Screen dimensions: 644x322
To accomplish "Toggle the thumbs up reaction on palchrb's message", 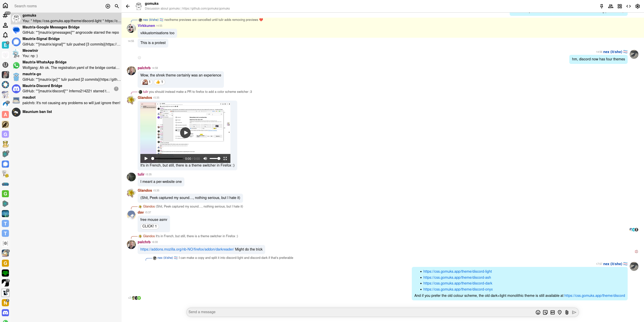I will point(159,82).
